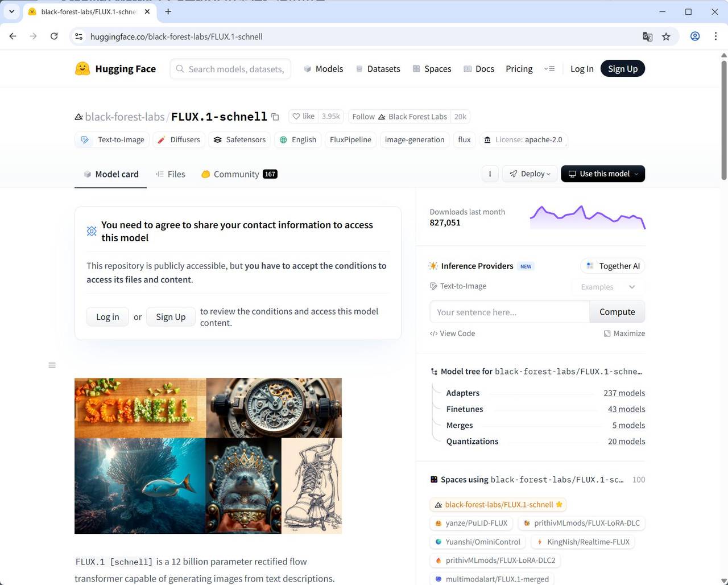Open Merges 5 models row

pyautogui.click(x=545, y=425)
